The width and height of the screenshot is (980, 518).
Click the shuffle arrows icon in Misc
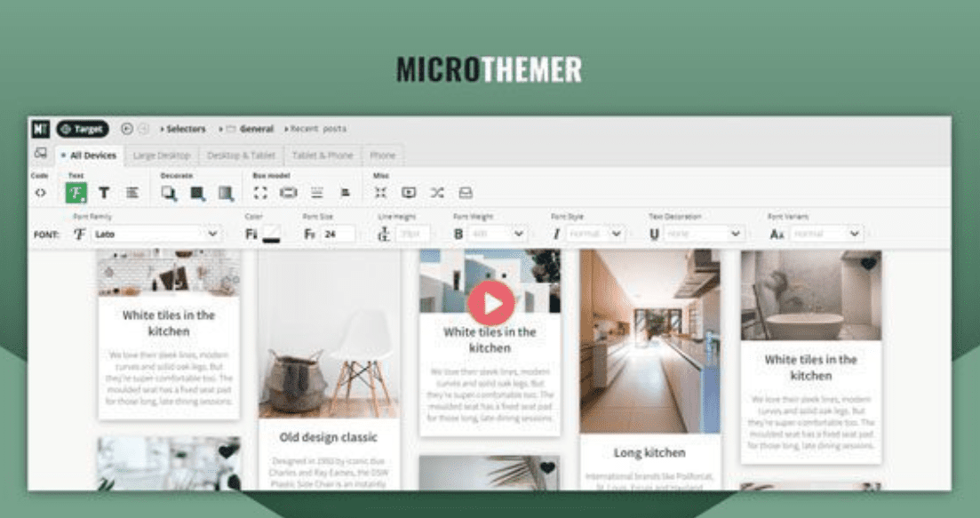point(437,193)
